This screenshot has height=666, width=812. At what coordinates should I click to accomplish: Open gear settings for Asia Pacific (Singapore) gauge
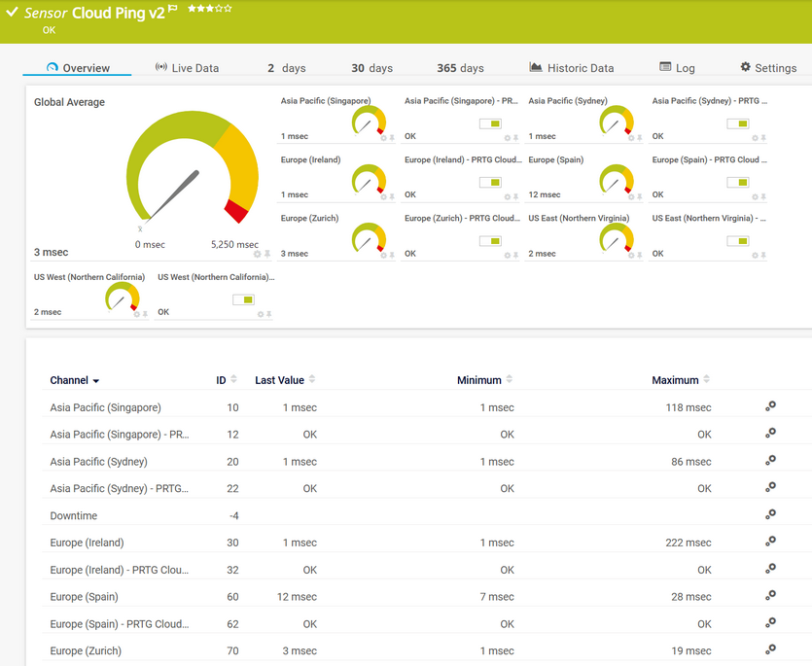click(x=384, y=138)
